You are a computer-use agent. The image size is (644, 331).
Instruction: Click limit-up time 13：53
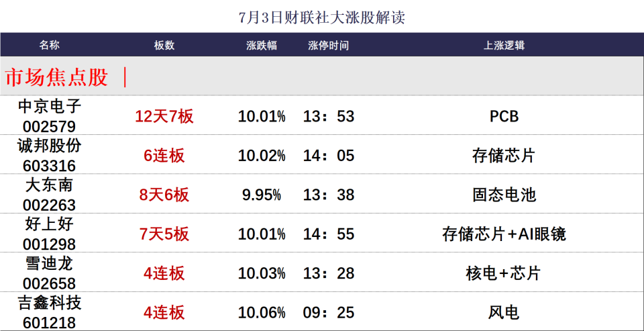329,117
